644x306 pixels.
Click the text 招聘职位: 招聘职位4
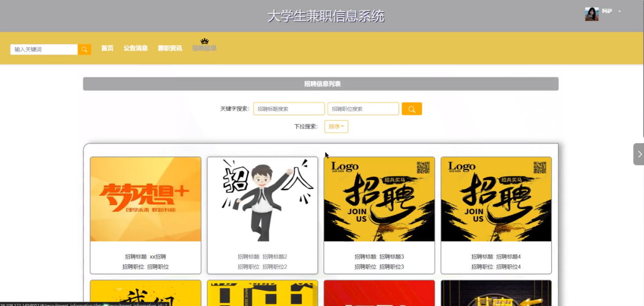tap(496, 267)
